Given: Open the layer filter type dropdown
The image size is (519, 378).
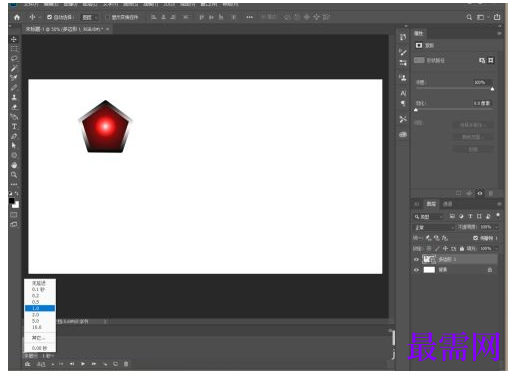Looking at the screenshot, I should coord(428,217).
